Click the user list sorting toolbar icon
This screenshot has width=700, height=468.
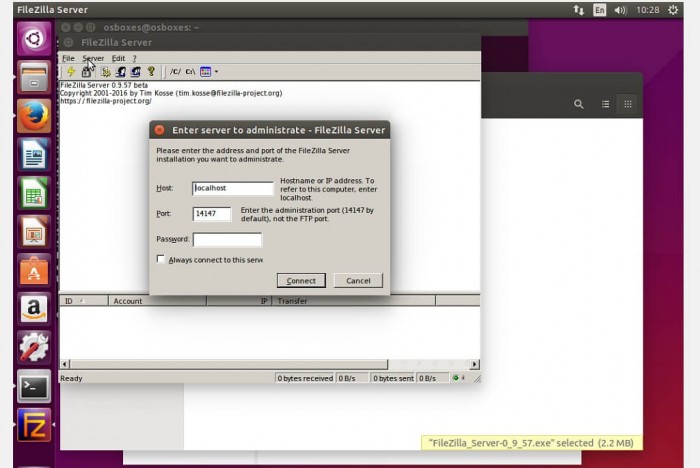point(205,71)
